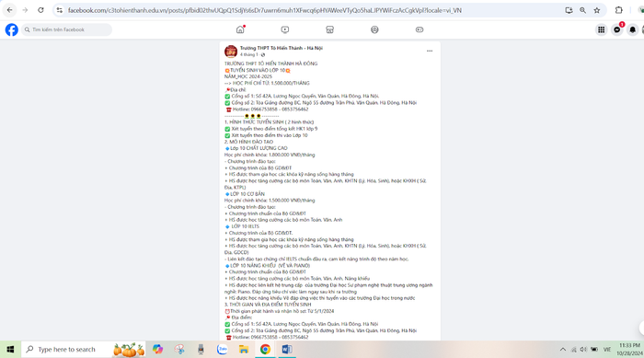Click the install app icon in address bar
The height and width of the screenshot is (358, 644).
tap(569, 10)
